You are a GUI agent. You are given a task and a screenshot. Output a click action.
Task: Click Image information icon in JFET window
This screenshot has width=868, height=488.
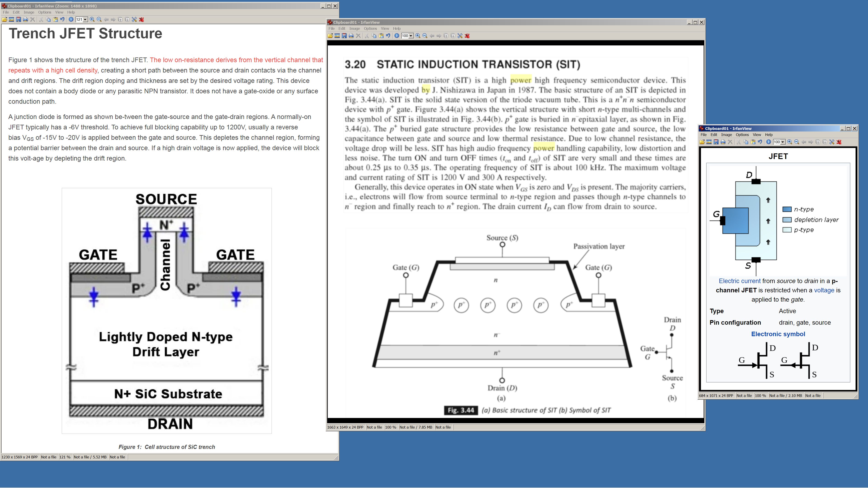coord(769,142)
